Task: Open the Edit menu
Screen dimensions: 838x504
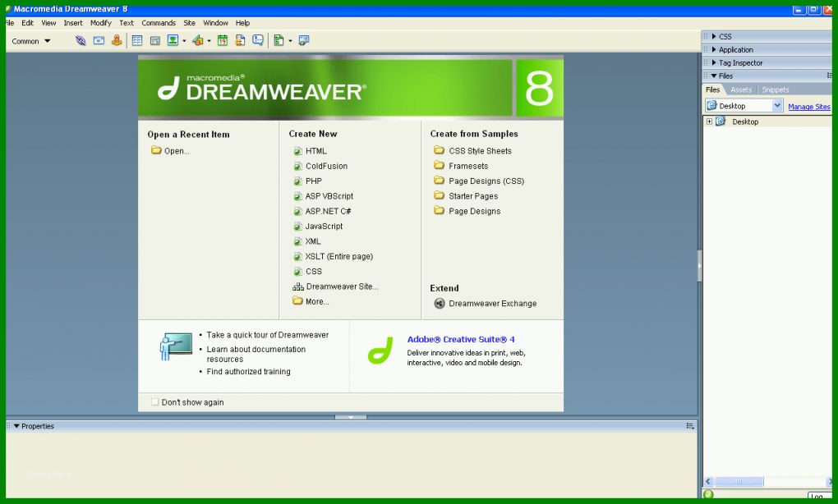Action: (x=27, y=23)
